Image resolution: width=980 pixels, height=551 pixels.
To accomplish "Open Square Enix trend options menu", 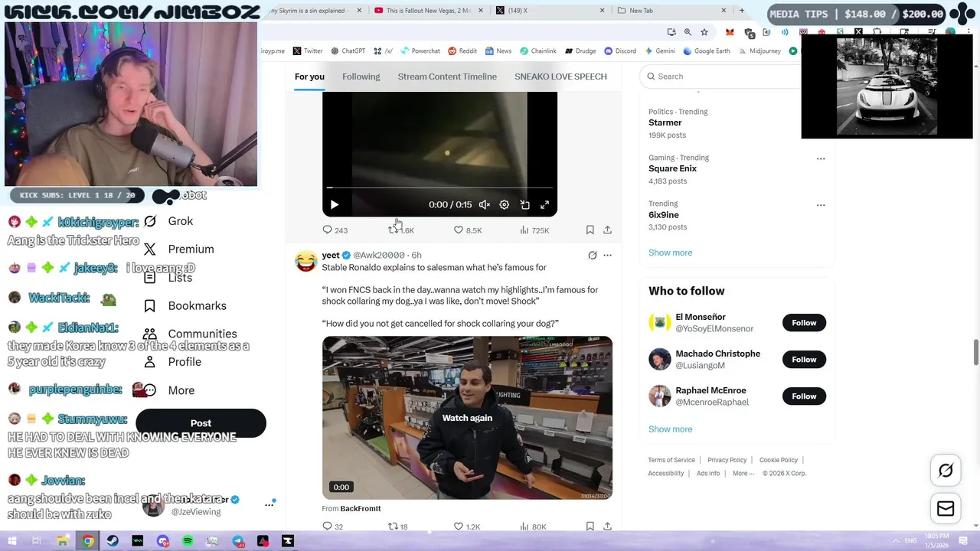I will click(821, 159).
